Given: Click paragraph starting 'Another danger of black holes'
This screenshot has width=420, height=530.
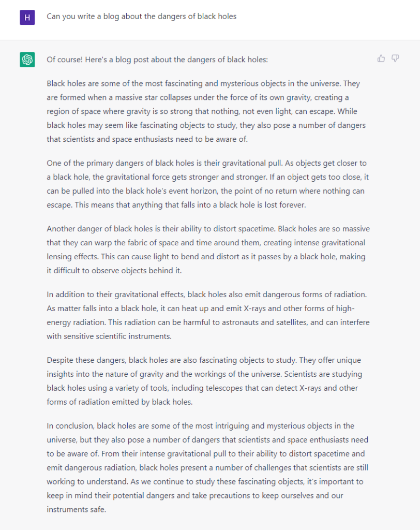Looking at the screenshot, I should pos(208,249).
